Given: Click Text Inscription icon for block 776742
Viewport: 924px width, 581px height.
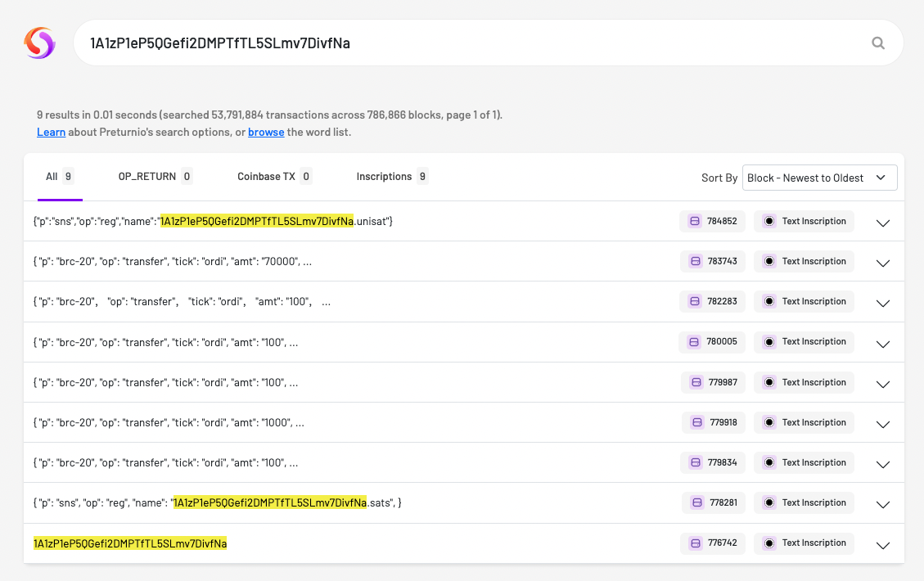Looking at the screenshot, I should click(x=768, y=543).
